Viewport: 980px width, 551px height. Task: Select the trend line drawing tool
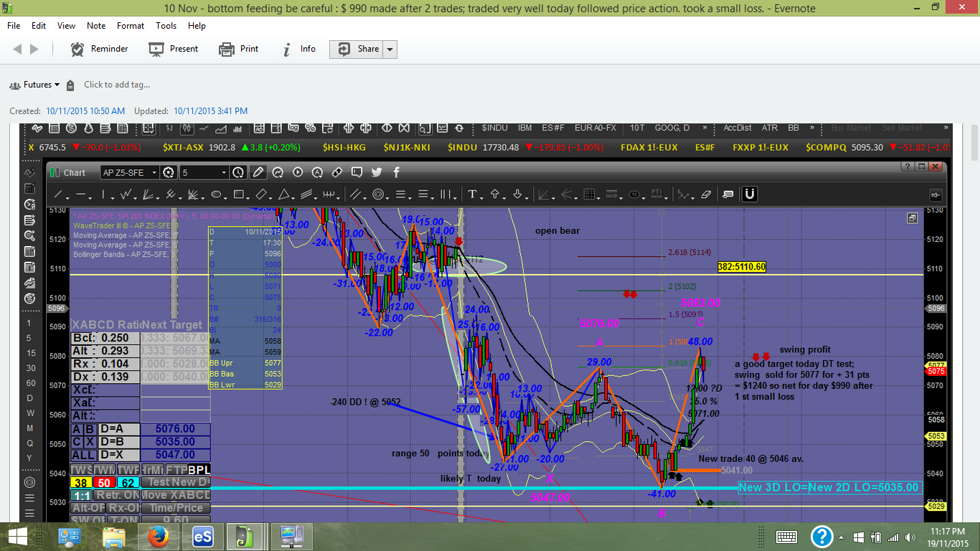(x=59, y=194)
